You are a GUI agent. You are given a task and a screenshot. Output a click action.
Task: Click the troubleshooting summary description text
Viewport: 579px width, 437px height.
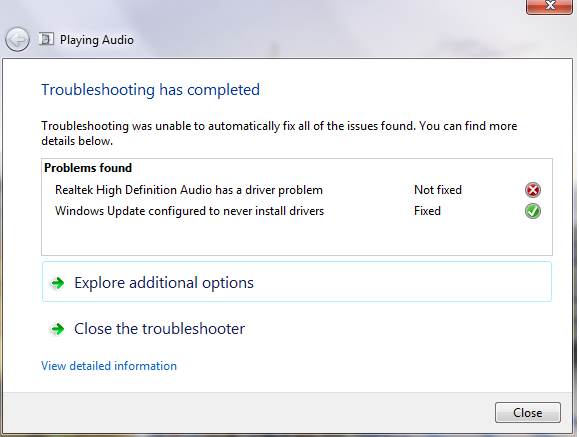[279, 133]
